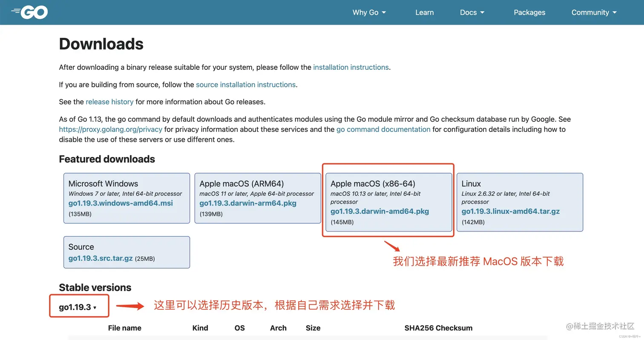Expand the Community dropdown menu
Image resolution: width=644 pixels, height=340 pixels.
click(594, 12)
